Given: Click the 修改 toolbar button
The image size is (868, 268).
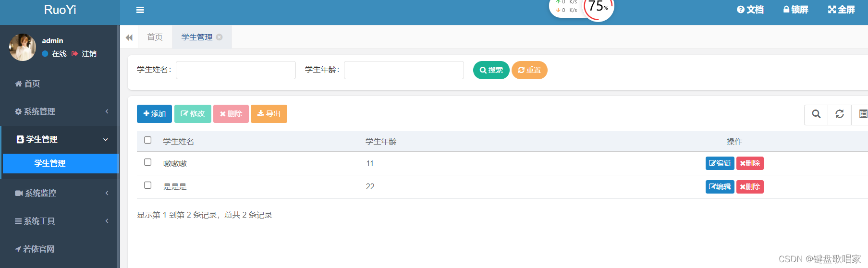Looking at the screenshot, I should [x=193, y=114].
